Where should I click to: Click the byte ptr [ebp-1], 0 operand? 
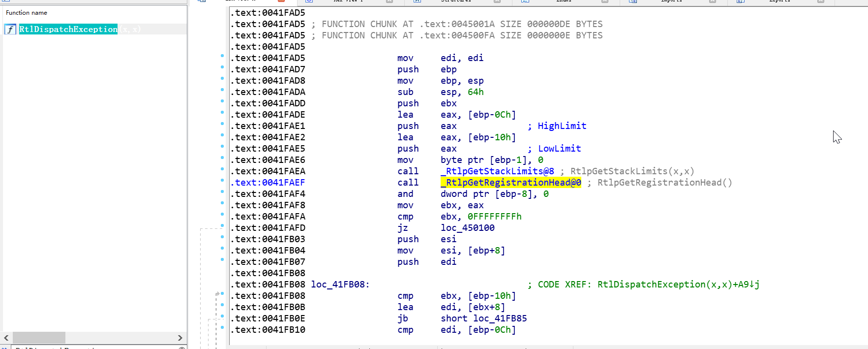tap(492, 160)
